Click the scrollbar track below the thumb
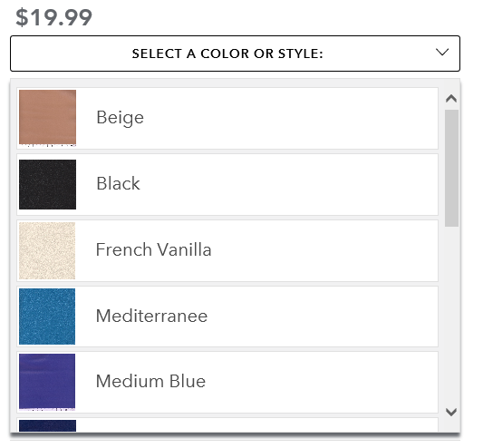483x448 pixels. pyautogui.click(x=451, y=316)
